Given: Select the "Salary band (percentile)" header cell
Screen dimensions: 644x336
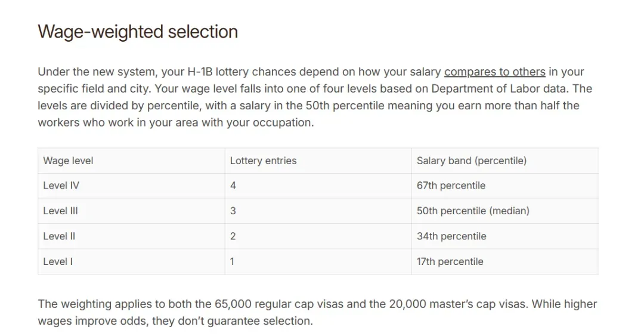Looking at the screenshot, I should (x=471, y=161).
